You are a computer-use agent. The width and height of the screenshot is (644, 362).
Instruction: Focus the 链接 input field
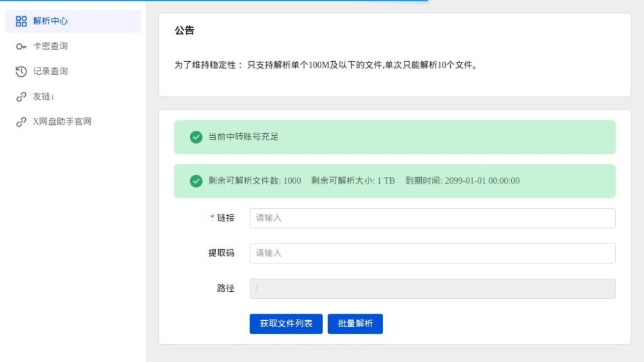tap(432, 218)
